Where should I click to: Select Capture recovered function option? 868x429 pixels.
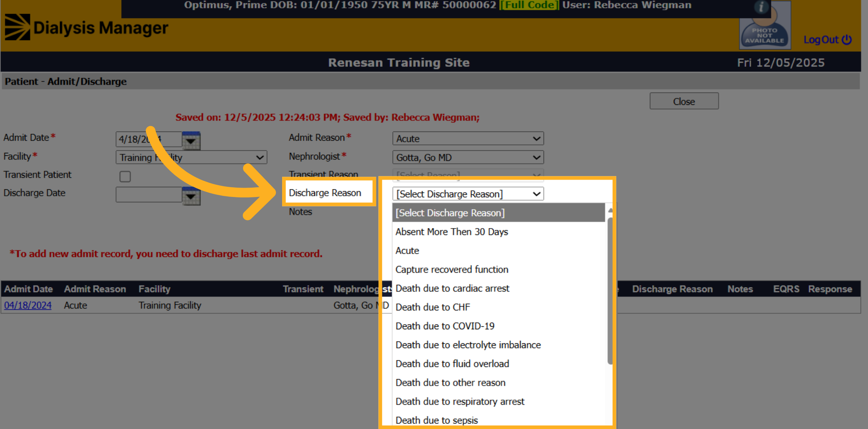point(498,269)
